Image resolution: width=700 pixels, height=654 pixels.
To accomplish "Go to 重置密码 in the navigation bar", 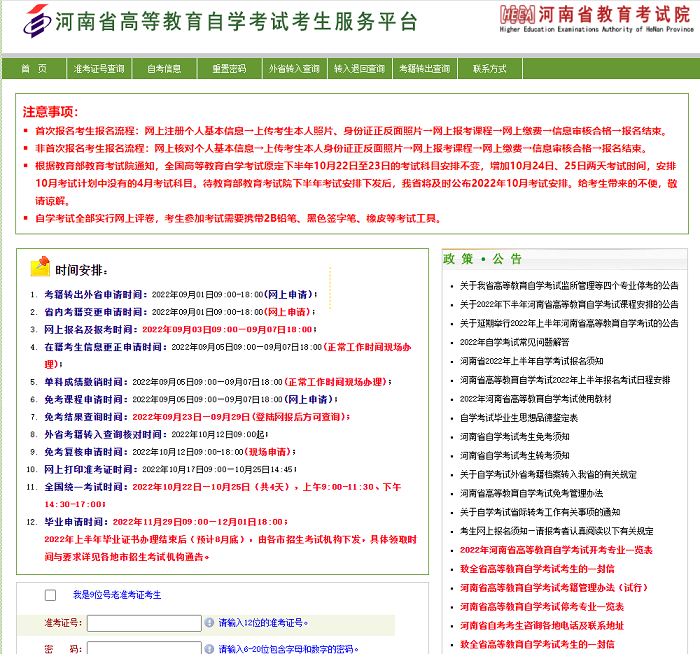I will [x=229, y=69].
